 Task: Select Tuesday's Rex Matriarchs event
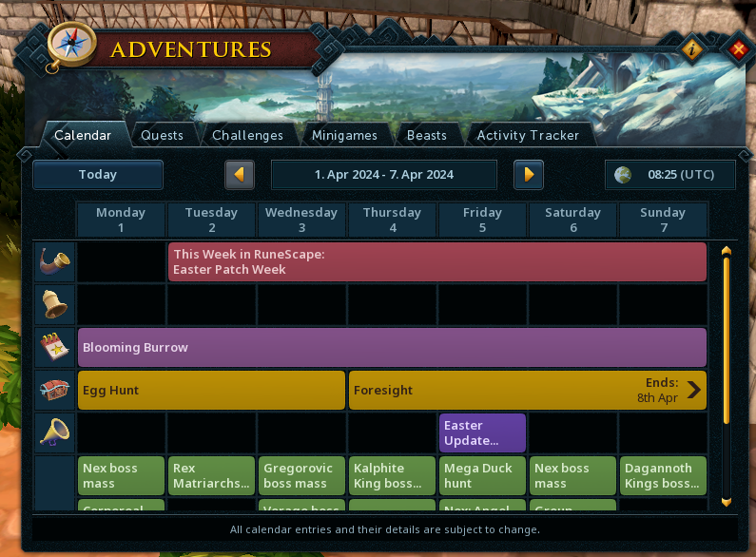point(211,475)
